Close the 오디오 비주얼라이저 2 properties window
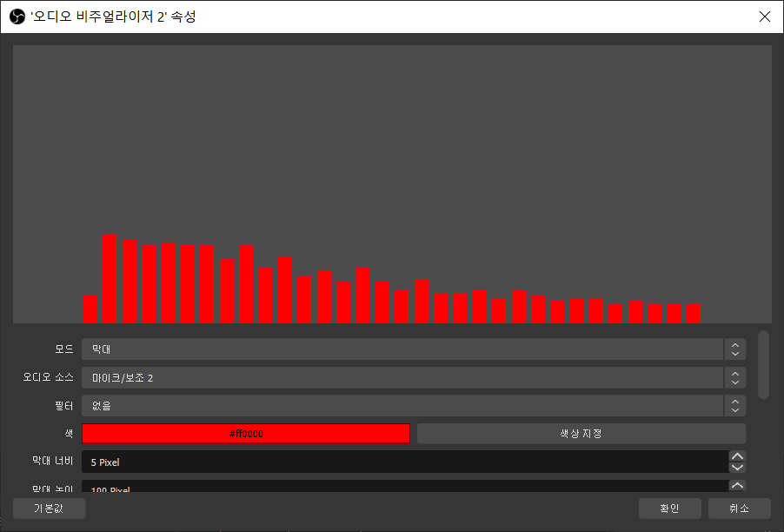Image resolution: width=784 pixels, height=532 pixels. tap(764, 17)
